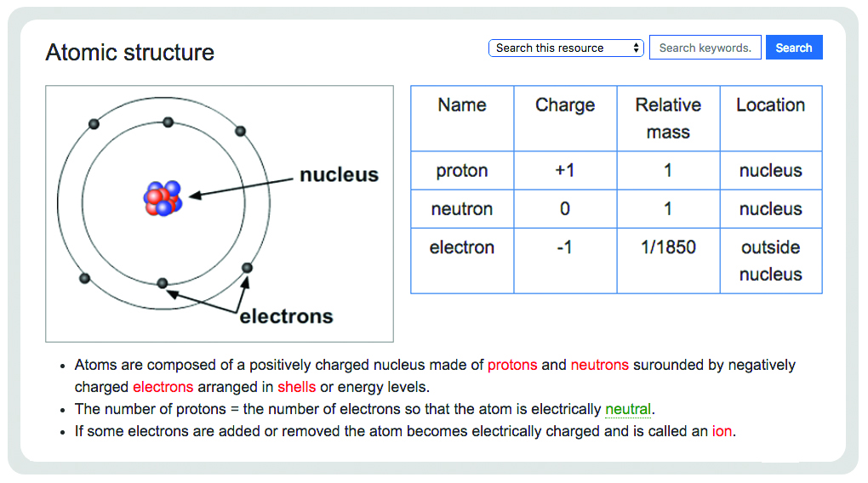Open the neutrons link
Screen dimensions: 868x483
(x=600, y=365)
